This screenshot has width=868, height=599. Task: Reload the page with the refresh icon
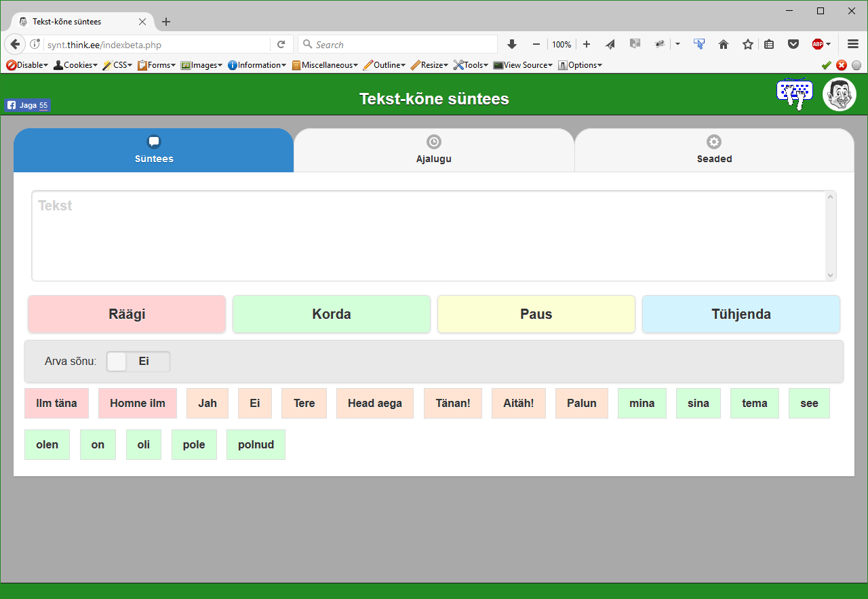[x=281, y=45]
